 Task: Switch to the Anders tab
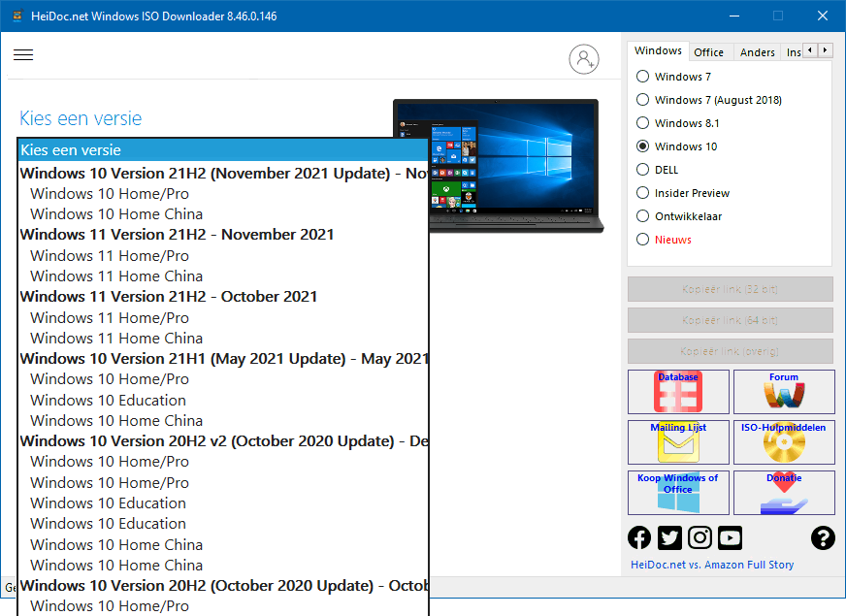pyautogui.click(x=757, y=52)
